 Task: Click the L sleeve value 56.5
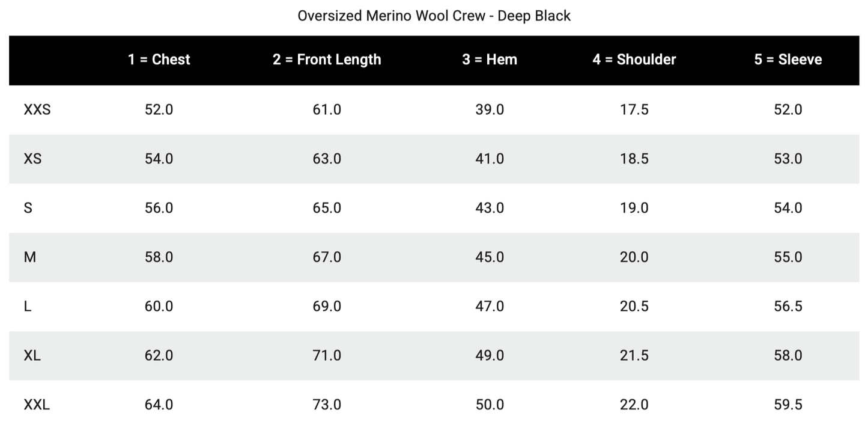point(788,307)
